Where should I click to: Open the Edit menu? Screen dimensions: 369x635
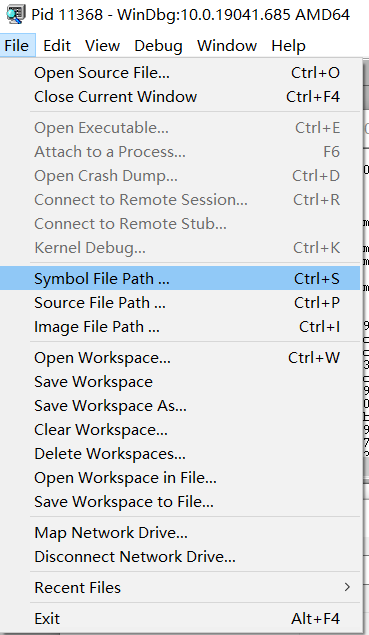[57, 45]
